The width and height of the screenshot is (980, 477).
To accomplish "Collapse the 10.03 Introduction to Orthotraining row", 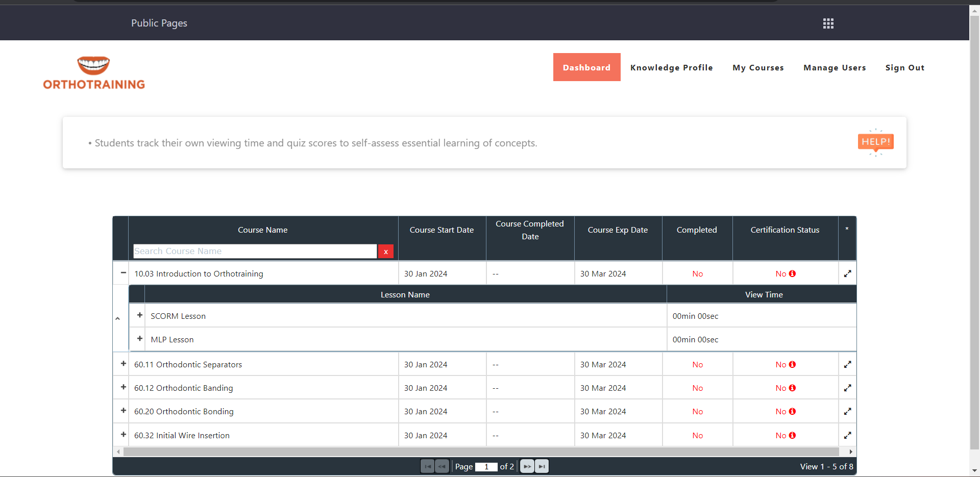I will [123, 273].
